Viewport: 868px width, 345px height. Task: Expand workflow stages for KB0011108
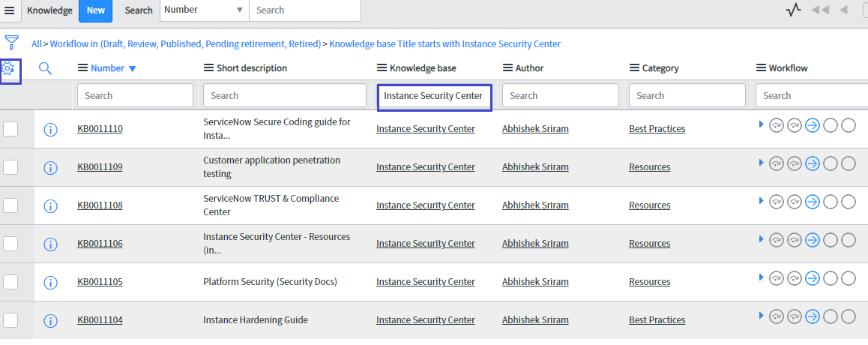[x=761, y=200]
